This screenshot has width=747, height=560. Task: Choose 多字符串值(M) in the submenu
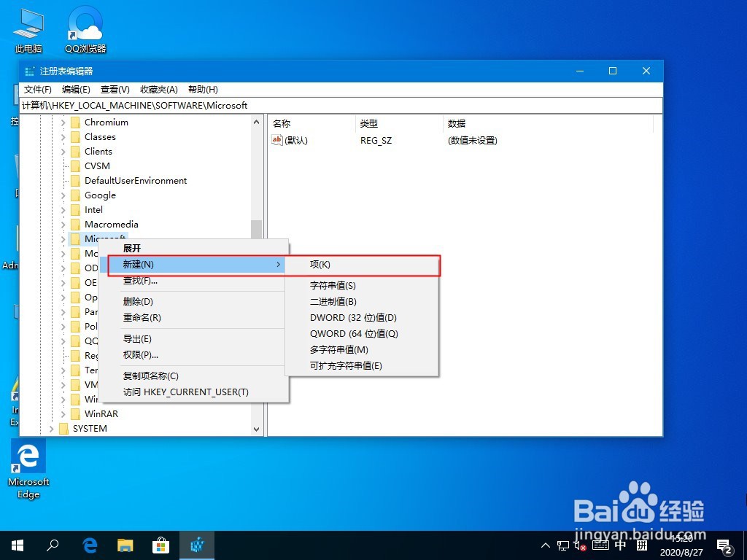coord(362,349)
